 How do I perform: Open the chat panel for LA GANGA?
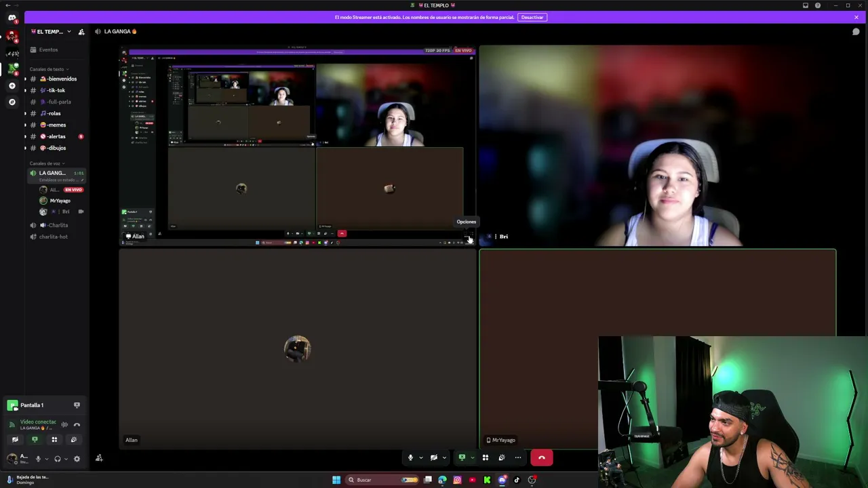click(x=856, y=32)
